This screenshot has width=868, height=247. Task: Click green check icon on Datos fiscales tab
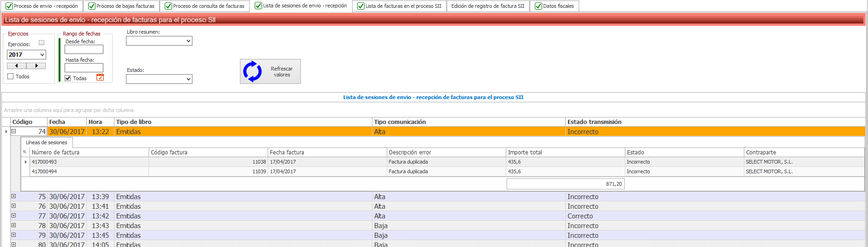tap(538, 6)
